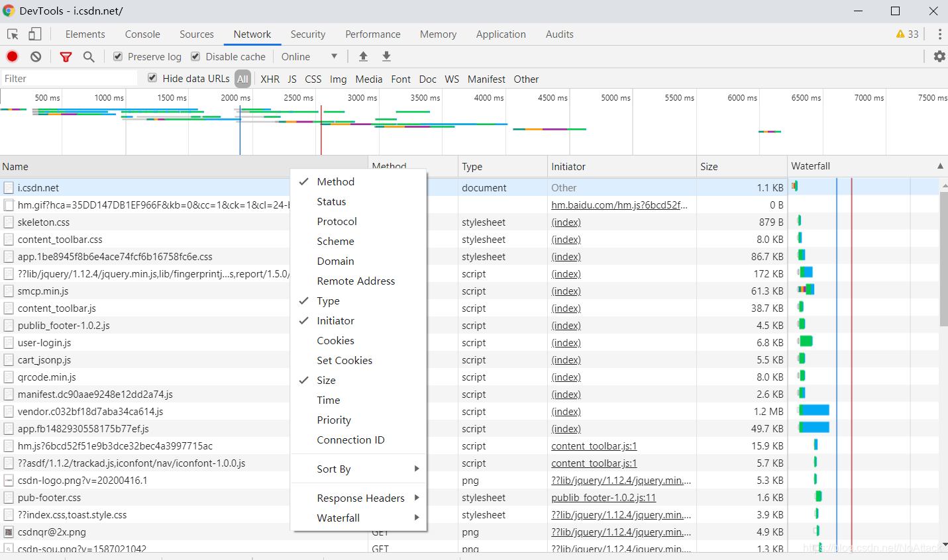
Task: Clear the network log
Action: (x=36, y=57)
